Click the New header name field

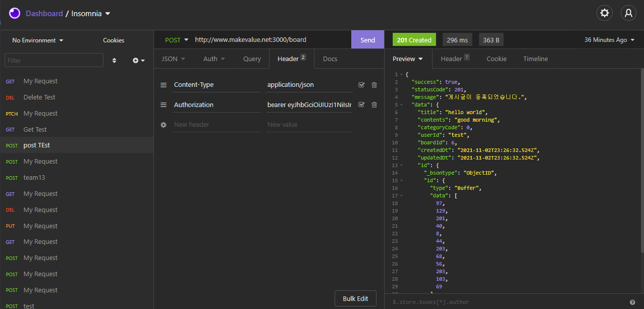(x=217, y=124)
